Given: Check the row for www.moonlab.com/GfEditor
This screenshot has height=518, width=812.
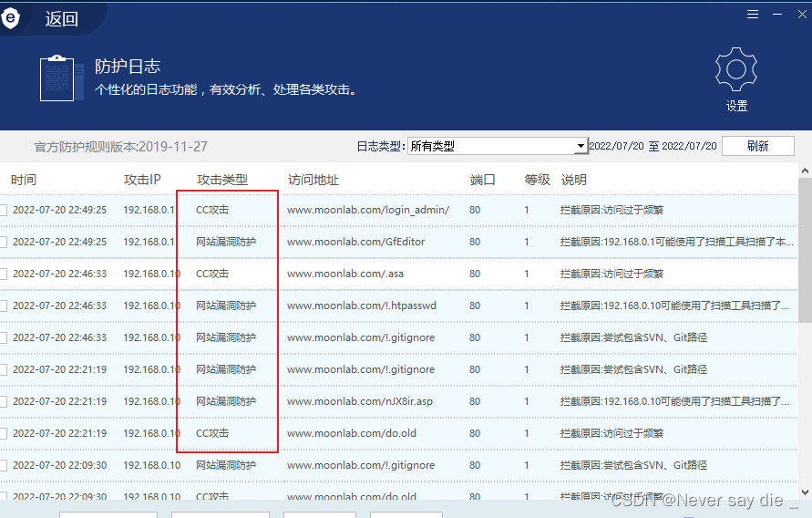Looking at the screenshot, I should (3, 242).
